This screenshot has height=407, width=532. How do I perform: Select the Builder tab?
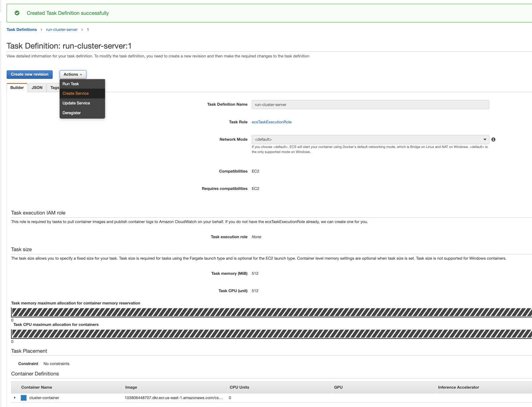pyautogui.click(x=17, y=87)
